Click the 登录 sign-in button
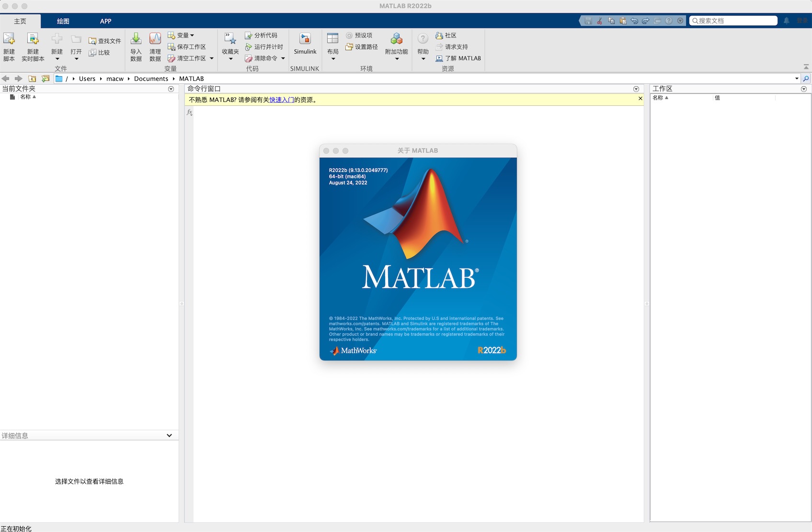 [802, 21]
